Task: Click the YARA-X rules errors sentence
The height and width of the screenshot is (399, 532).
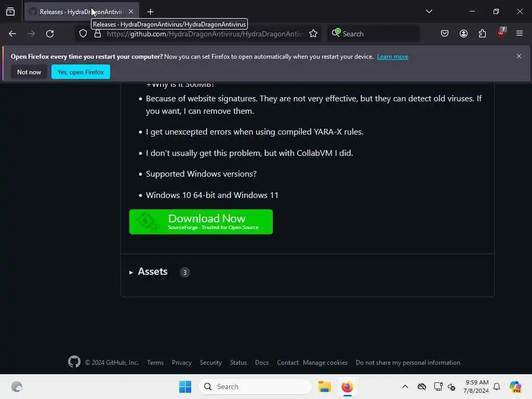Action: [255, 131]
